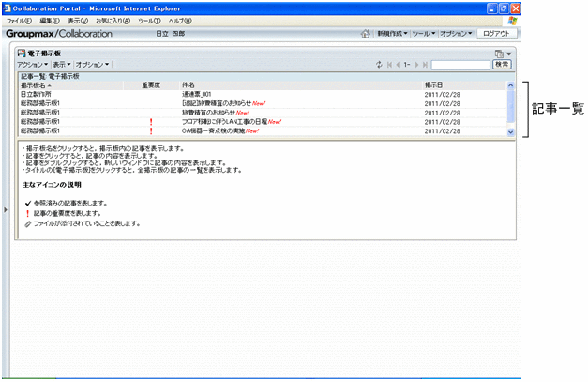This screenshot has width=588, height=382.
Task: Open the portlet window menu arrow
Action: point(509,53)
